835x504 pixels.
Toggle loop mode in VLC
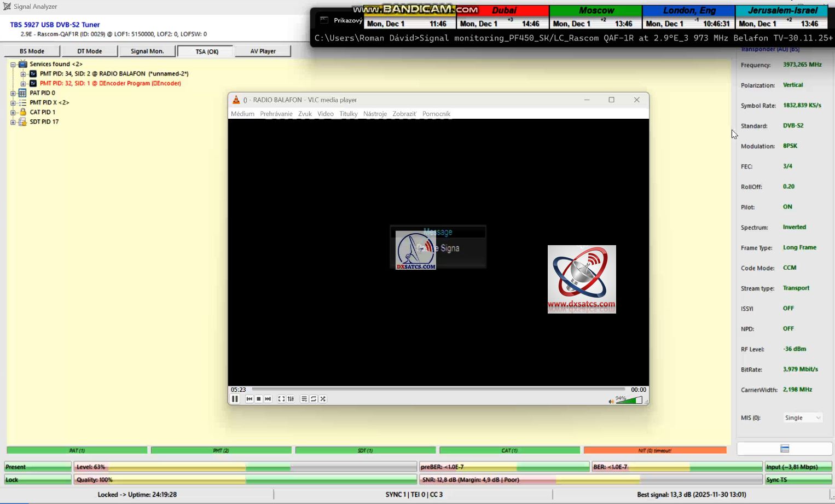pyautogui.click(x=314, y=399)
